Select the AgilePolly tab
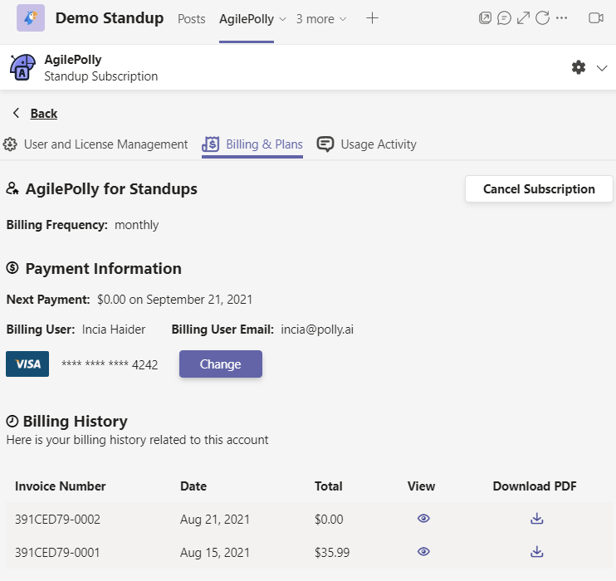616x581 pixels. pos(246,19)
